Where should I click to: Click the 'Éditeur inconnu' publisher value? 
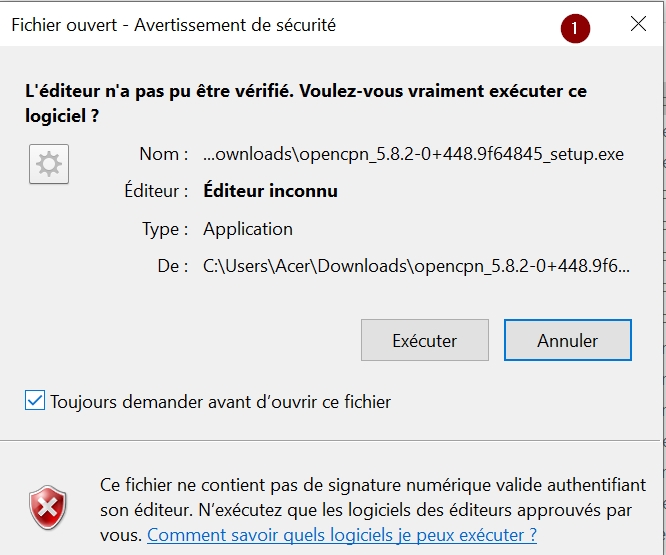(x=271, y=191)
